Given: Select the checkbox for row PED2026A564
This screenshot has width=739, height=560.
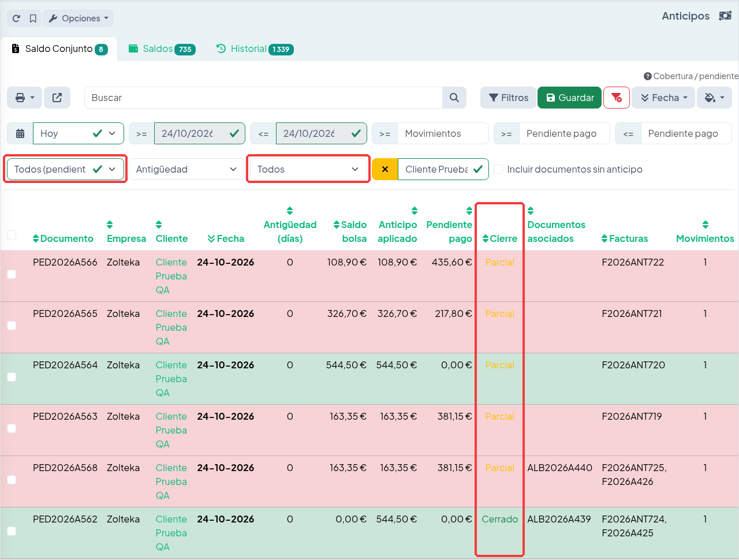Looking at the screenshot, I should point(12,377).
